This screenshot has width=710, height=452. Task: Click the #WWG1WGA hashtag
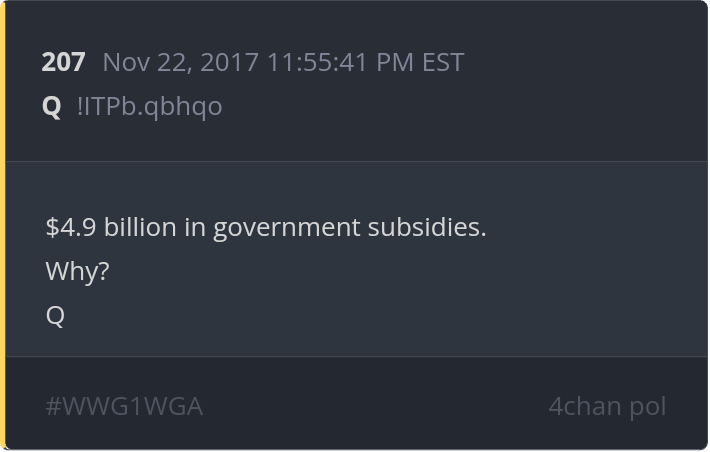124,406
